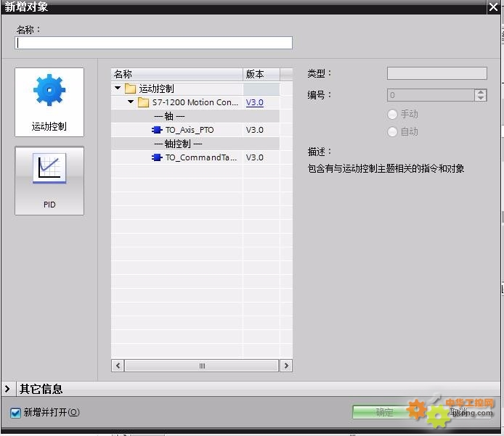
Task: Click the list's left scroll arrow
Action: click(x=118, y=366)
